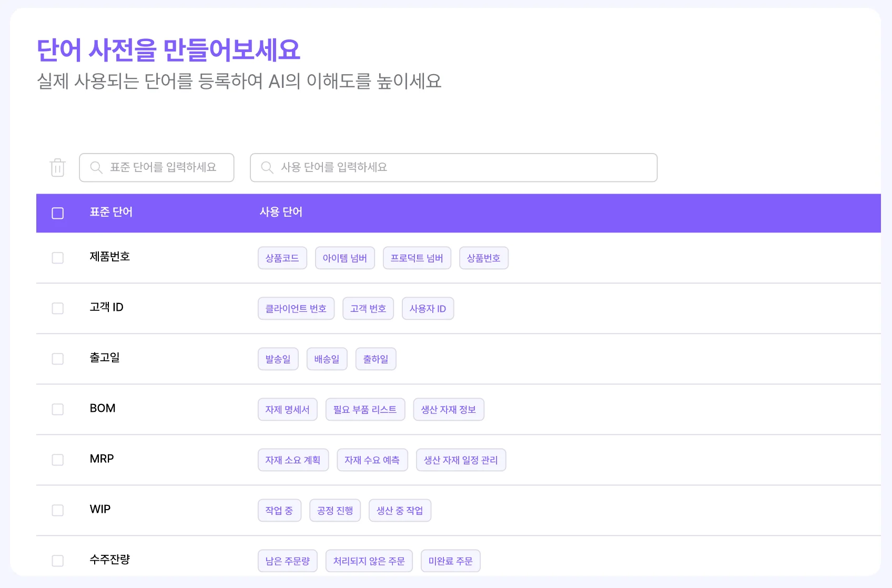Click the 상품코드 tag
The image size is (892, 588).
(x=282, y=258)
